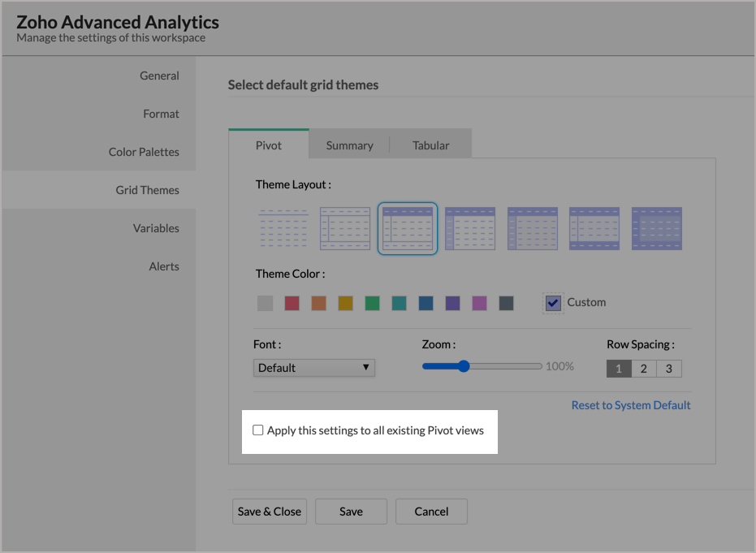Pick the selected header-bar theme layout
756x553 pixels.
coord(408,228)
